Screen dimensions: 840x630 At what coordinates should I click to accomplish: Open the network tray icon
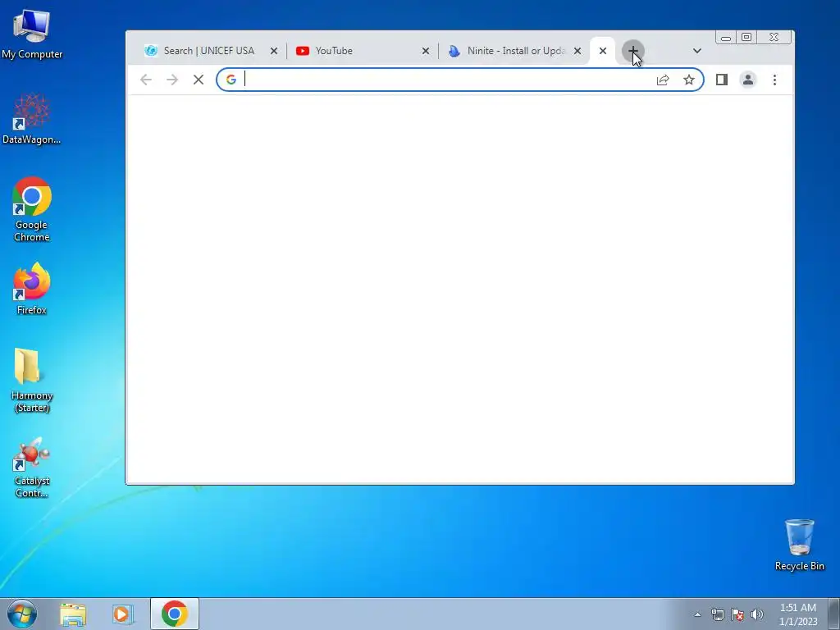point(717,614)
